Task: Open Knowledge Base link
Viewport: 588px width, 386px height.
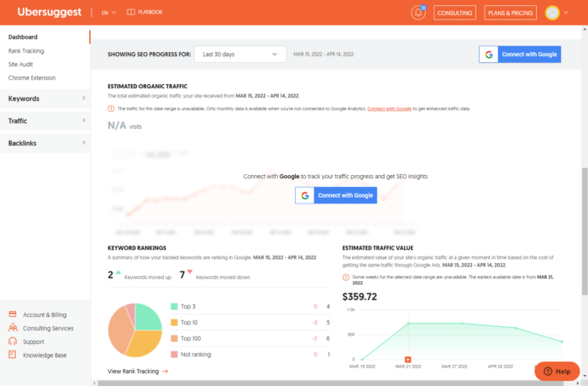Action: pyautogui.click(x=45, y=355)
